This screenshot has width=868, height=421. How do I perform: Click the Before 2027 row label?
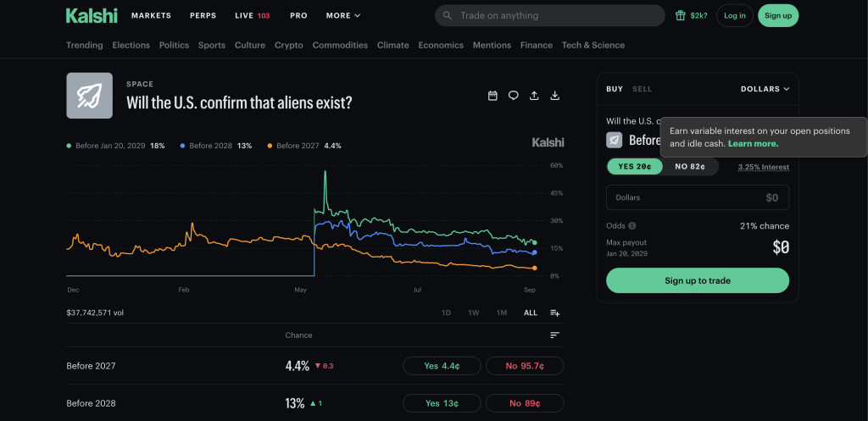click(x=91, y=366)
